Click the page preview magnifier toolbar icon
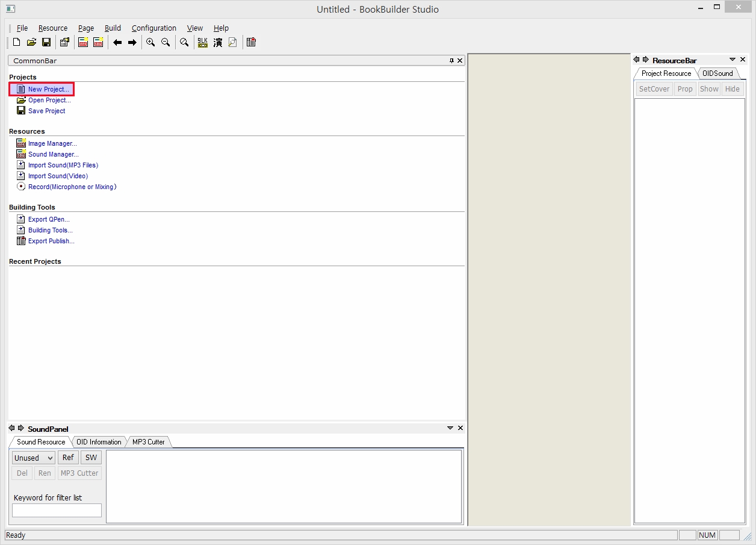The width and height of the screenshot is (756, 545). coord(232,42)
